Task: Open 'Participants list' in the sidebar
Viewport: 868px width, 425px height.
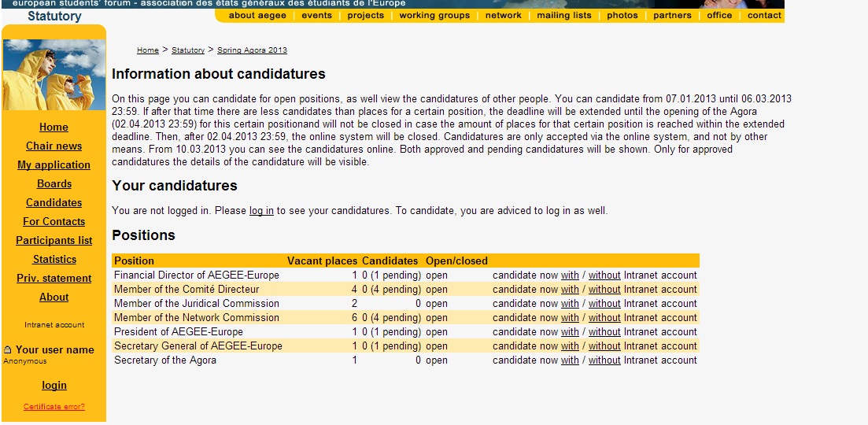Action: [54, 240]
